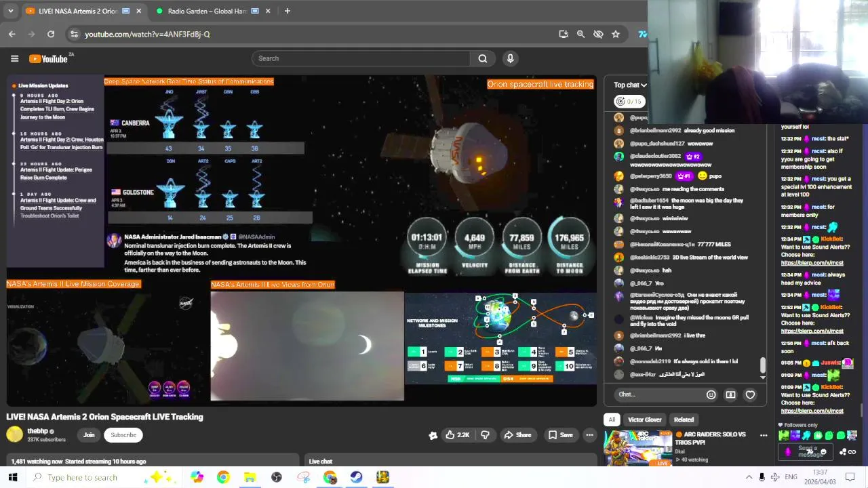Open ARC RAIDERS: SOLO VS TRIOS PVP! video
The width and height of the screenshot is (868, 488).
(x=710, y=439)
